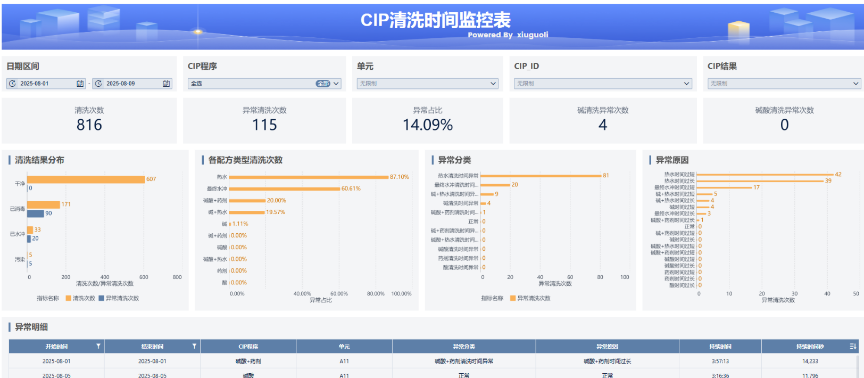Remove selected tag badge in CIP程序 filter

pyautogui.click(x=323, y=84)
